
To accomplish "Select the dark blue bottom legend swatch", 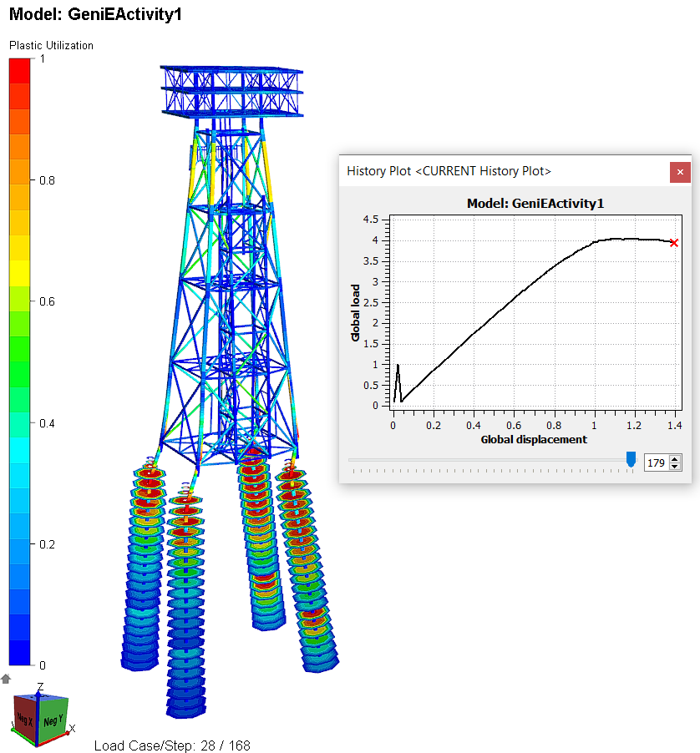I will coord(20,652).
